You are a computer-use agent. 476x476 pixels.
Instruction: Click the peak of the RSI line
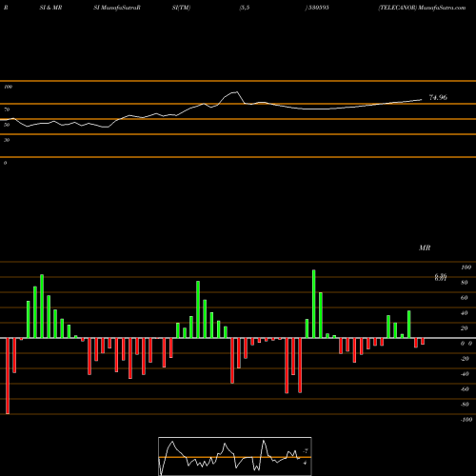tap(236, 92)
